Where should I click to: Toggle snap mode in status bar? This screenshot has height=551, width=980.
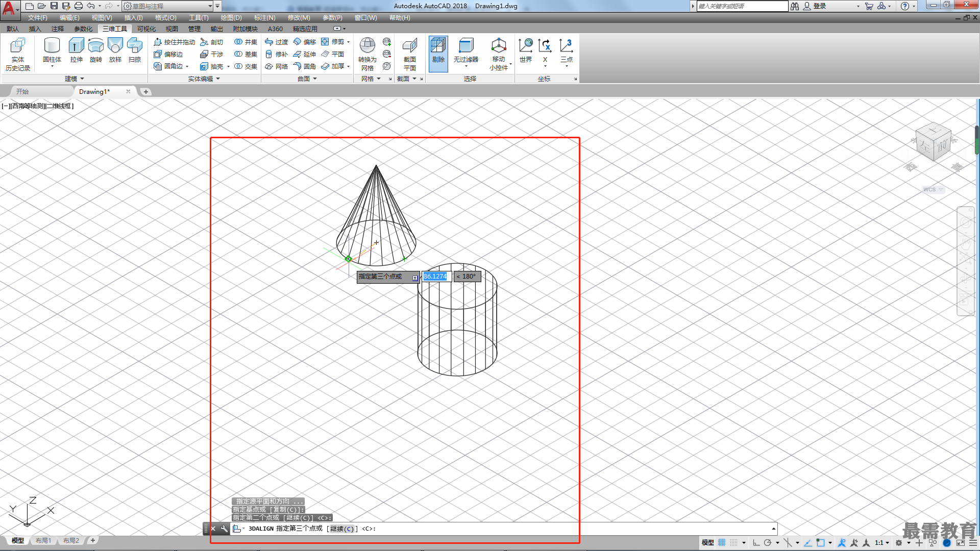734,542
